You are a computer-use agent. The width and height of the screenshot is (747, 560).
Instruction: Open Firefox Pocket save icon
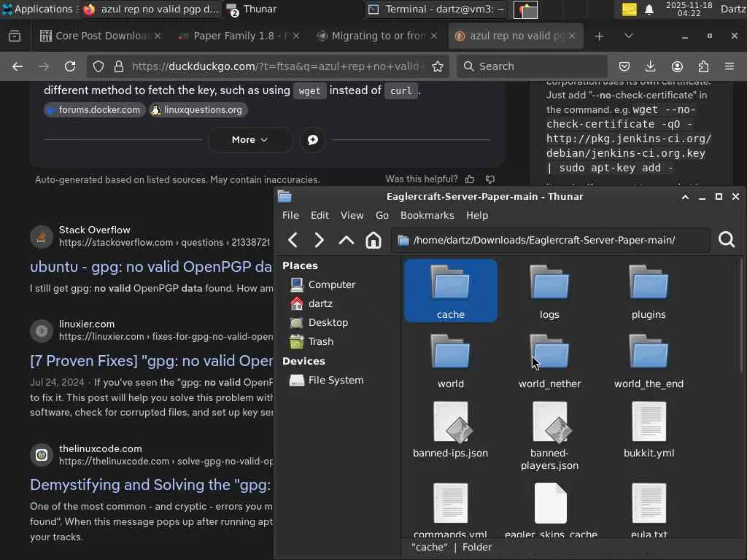(624, 66)
